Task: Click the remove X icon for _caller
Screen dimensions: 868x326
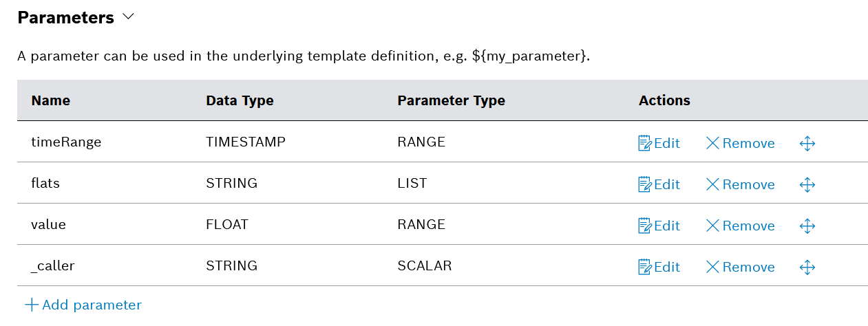Action: [x=712, y=267]
